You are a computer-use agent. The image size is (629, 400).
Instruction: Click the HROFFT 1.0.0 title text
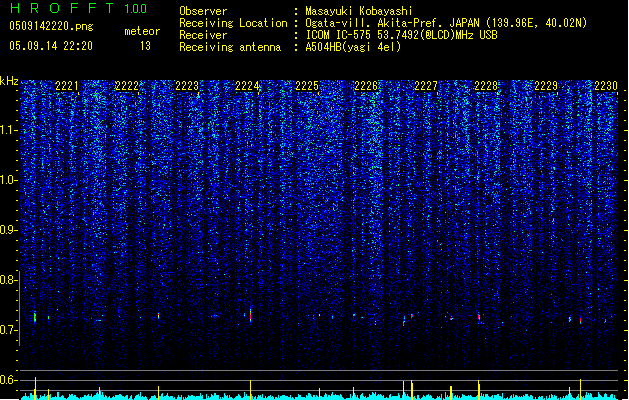click(79, 8)
